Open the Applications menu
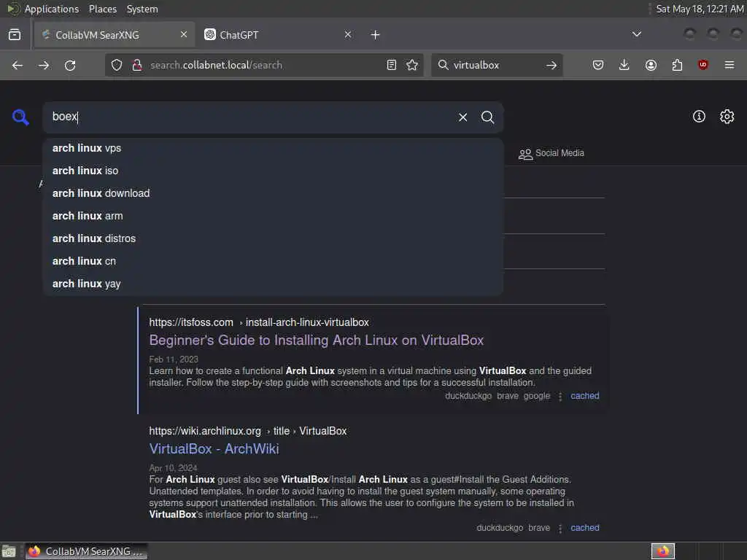The width and height of the screenshot is (747, 560). [x=52, y=9]
